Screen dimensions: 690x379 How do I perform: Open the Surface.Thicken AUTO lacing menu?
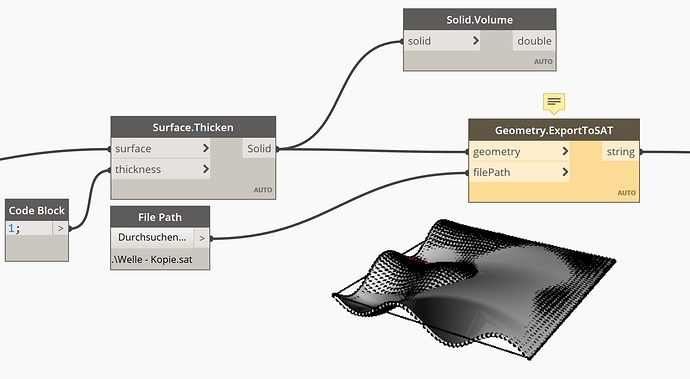tap(263, 190)
